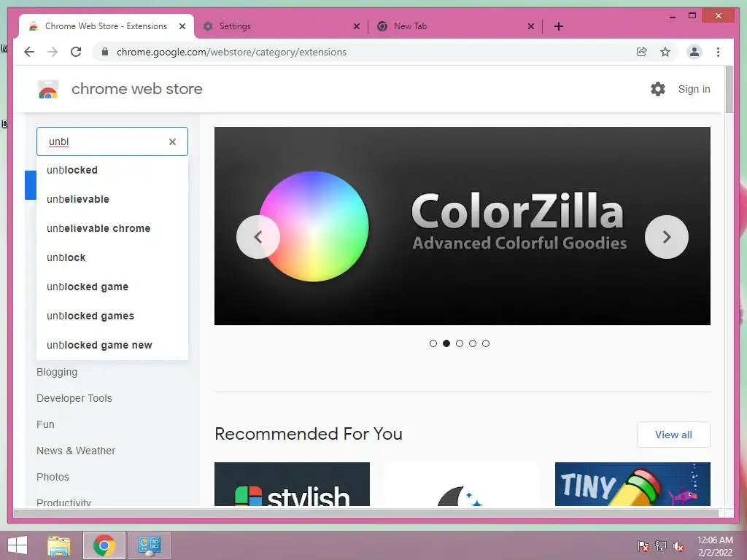Click the horizontal scrollbar at bottom
This screenshot has width=747, height=560.
[366, 513]
